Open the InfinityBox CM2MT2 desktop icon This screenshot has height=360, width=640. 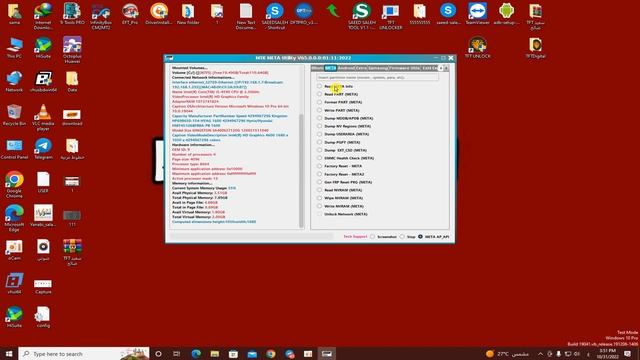100,16
